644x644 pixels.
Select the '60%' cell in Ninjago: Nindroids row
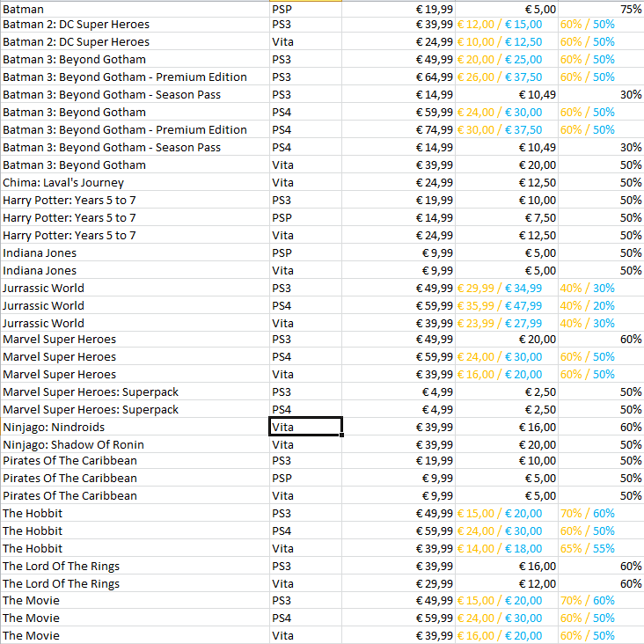pos(601,428)
